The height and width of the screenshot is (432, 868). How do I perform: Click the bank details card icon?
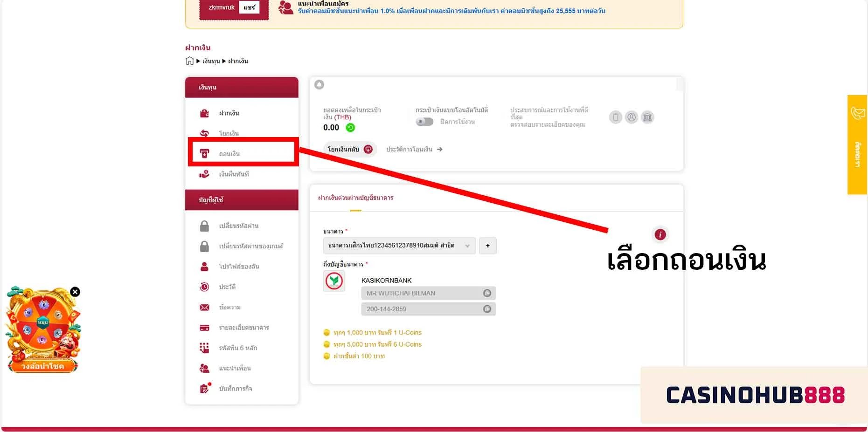coord(204,328)
